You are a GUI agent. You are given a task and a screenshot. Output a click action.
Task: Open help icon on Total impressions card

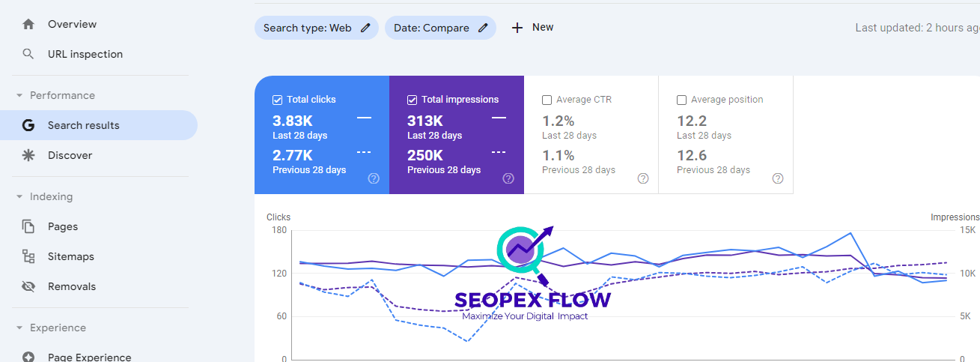(x=508, y=178)
